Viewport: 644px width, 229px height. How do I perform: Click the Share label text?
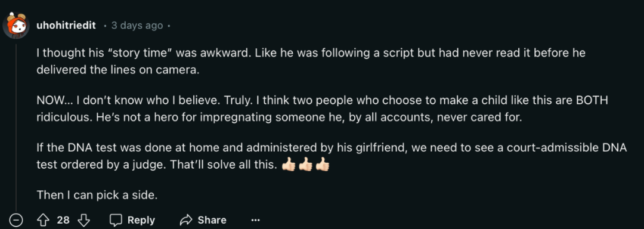pos(212,220)
